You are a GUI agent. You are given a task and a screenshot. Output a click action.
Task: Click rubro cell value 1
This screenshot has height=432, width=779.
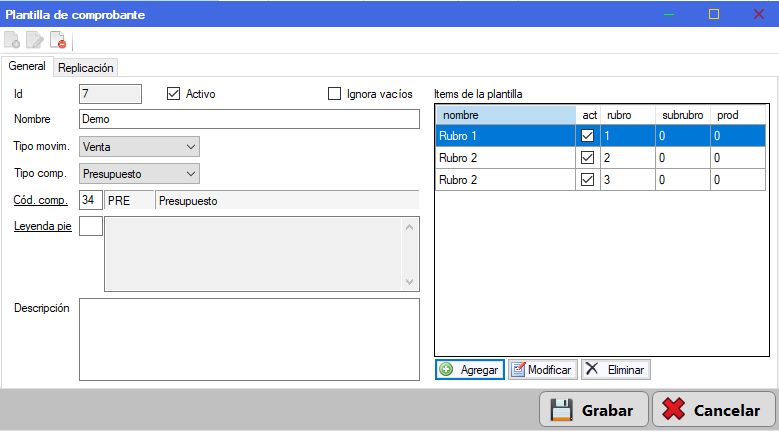(628, 136)
